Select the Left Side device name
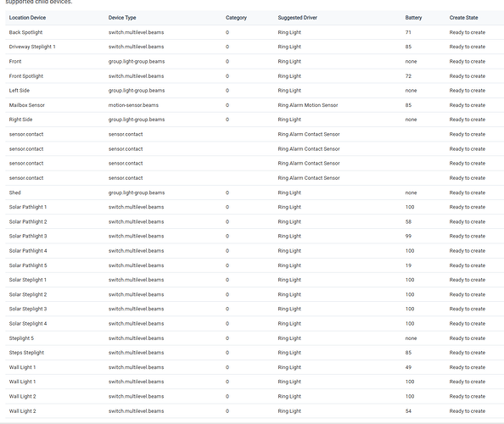The width and height of the screenshot is (504, 424). click(x=20, y=91)
